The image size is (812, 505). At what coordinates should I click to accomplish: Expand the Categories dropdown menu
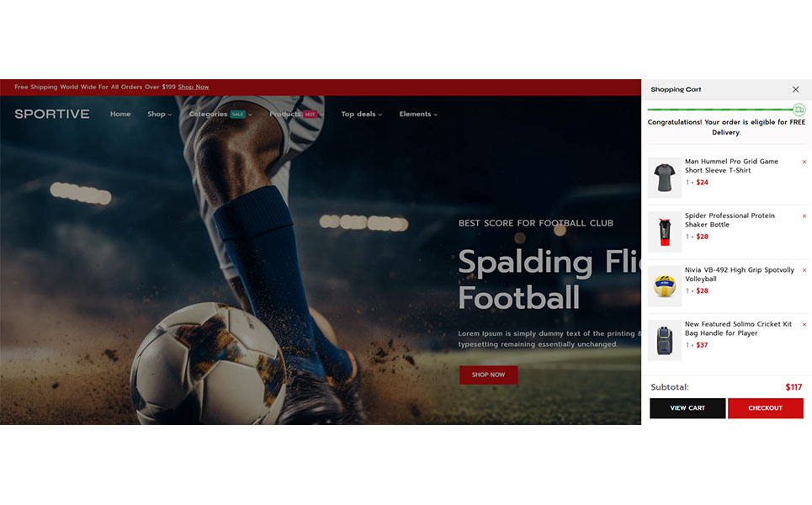(x=220, y=114)
